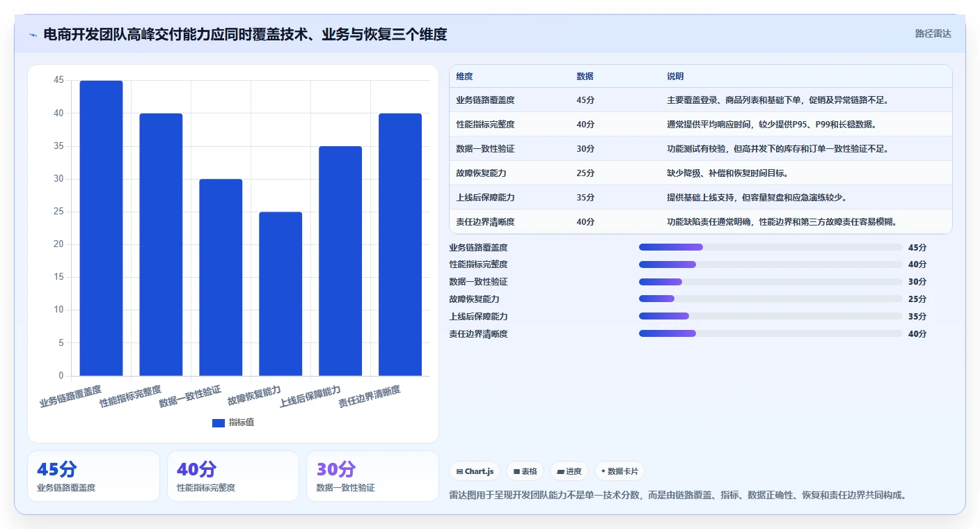The height and width of the screenshot is (529, 980).
Task: Click the 责任边界清晰度 progress bar
Action: click(x=770, y=334)
